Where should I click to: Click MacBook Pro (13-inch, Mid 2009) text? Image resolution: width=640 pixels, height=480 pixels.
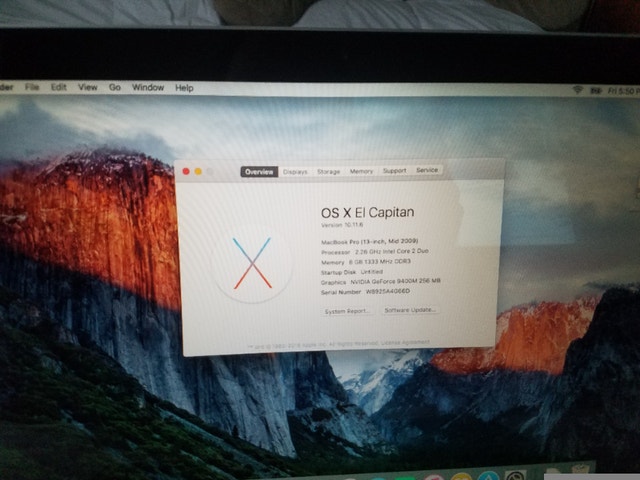click(369, 242)
